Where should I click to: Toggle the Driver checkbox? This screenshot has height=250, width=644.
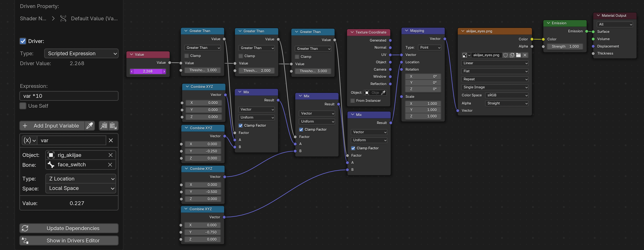(23, 41)
